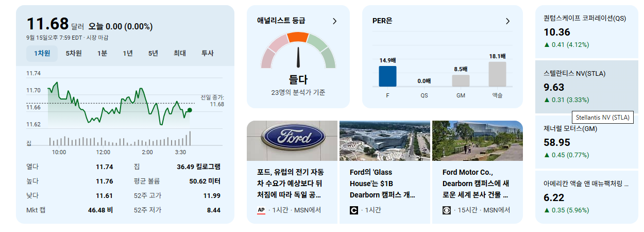The image size is (644, 232).
Task: Switch chart to 1년 range
Action: tap(128, 53)
